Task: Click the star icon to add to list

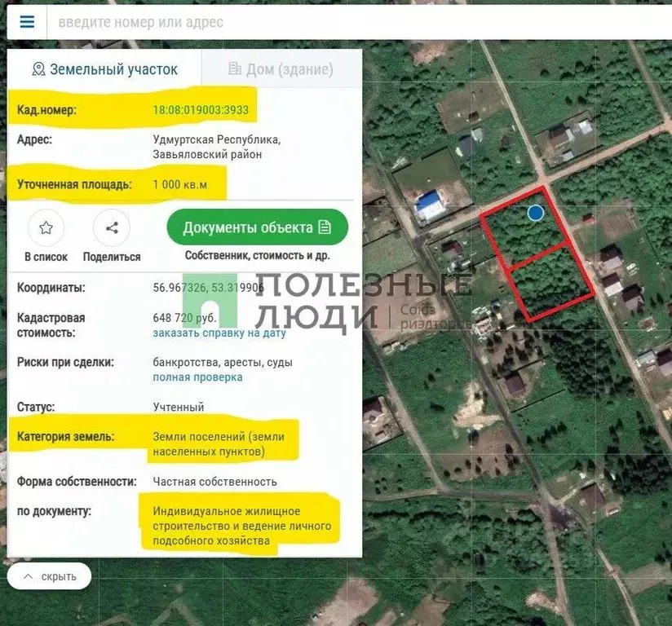Action: [x=46, y=228]
